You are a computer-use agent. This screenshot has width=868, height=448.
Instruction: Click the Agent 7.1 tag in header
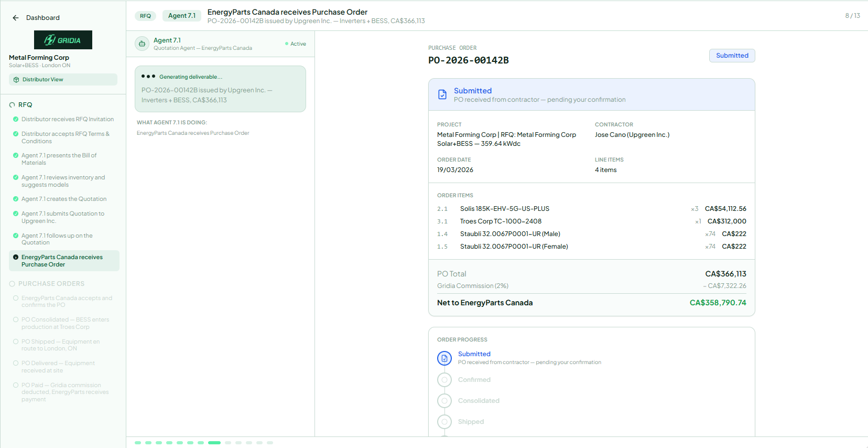tap(182, 16)
